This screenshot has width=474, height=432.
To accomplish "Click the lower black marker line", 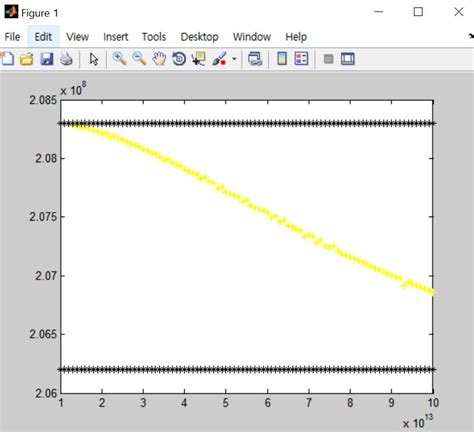I will (x=247, y=369).
